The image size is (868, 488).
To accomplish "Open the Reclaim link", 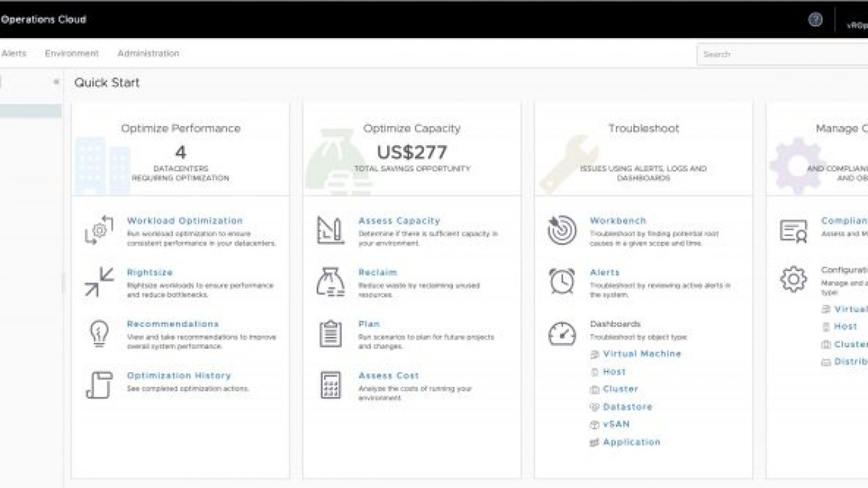I will click(x=378, y=272).
